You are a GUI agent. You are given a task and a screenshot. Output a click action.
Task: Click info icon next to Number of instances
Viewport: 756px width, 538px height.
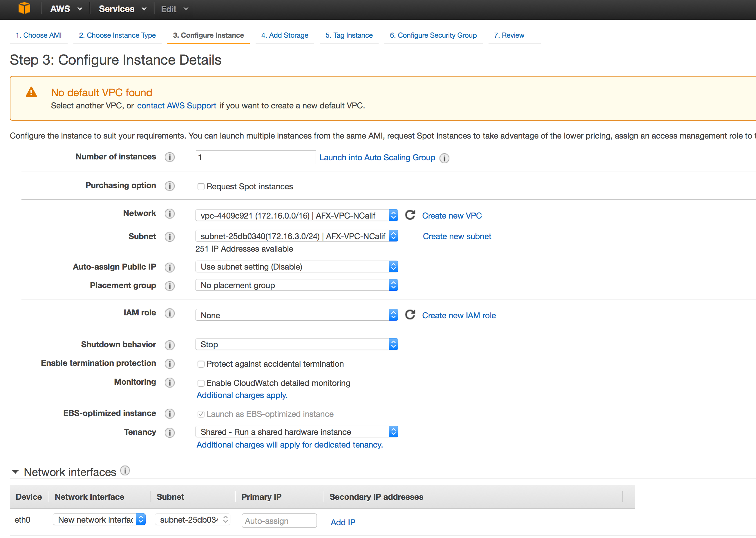169,157
